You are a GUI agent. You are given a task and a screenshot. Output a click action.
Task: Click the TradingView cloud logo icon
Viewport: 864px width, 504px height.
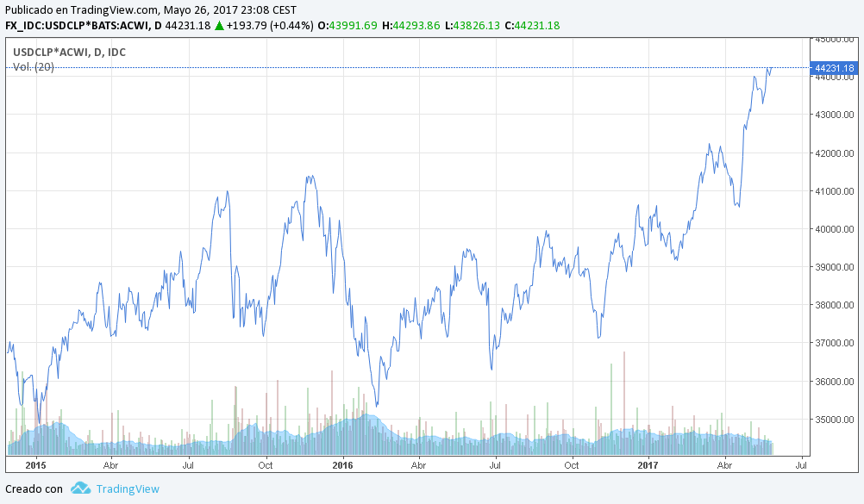pos(80,488)
